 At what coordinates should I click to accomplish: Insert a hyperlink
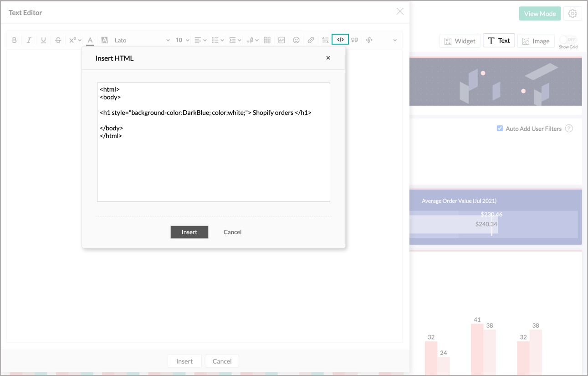coord(311,40)
